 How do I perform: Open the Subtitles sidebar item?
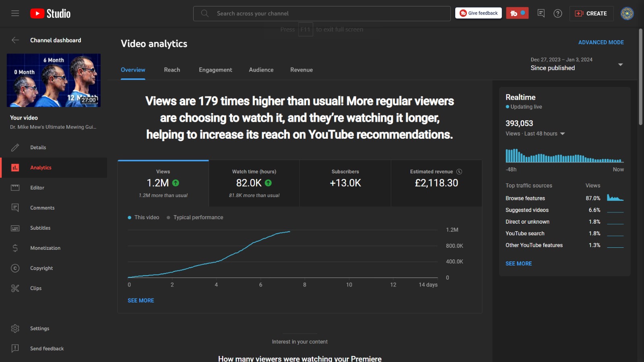click(x=54, y=228)
